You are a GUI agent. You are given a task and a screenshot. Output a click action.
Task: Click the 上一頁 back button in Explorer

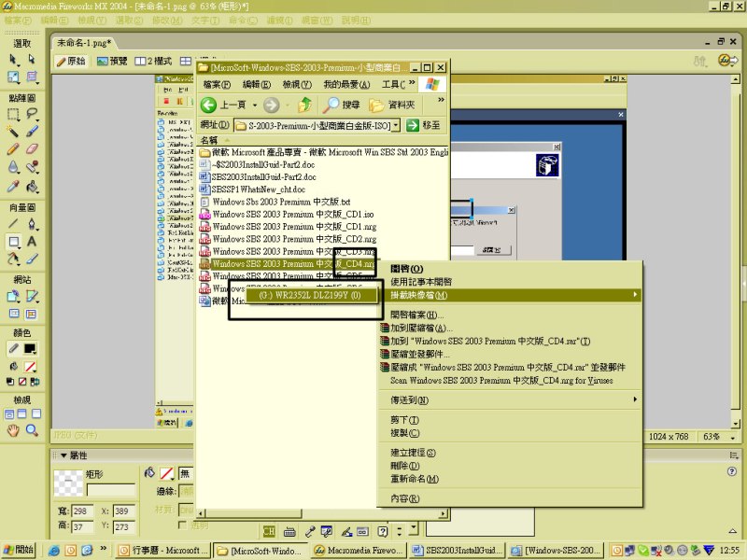pyautogui.click(x=223, y=105)
